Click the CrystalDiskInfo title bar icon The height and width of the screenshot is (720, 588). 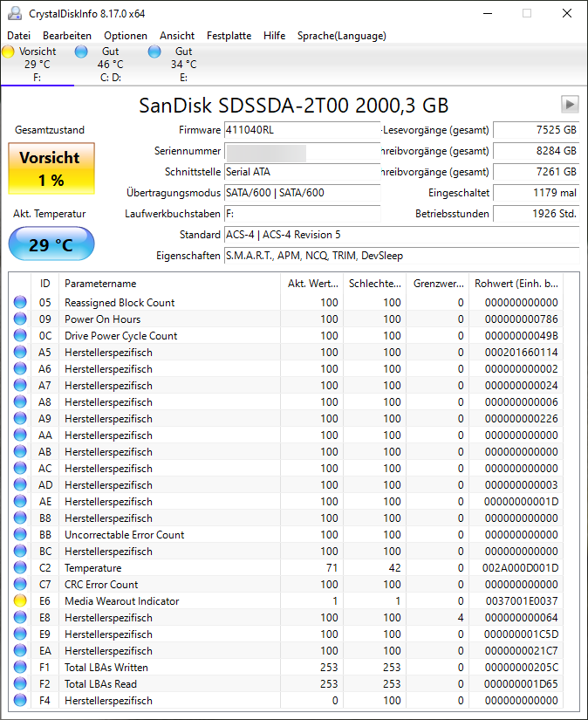[x=15, y=13]
